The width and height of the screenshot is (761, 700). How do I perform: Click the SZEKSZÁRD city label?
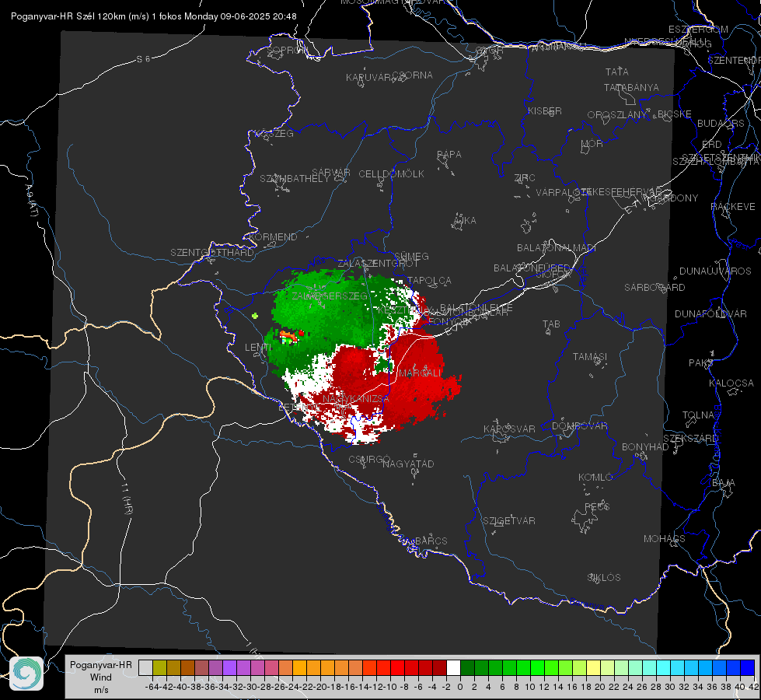tap(690, 438)
